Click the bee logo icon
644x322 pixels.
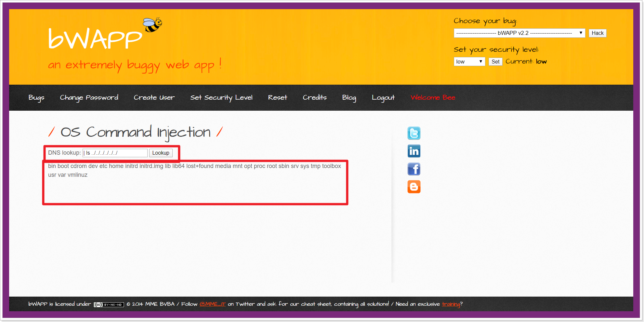(x=152, y=25)
